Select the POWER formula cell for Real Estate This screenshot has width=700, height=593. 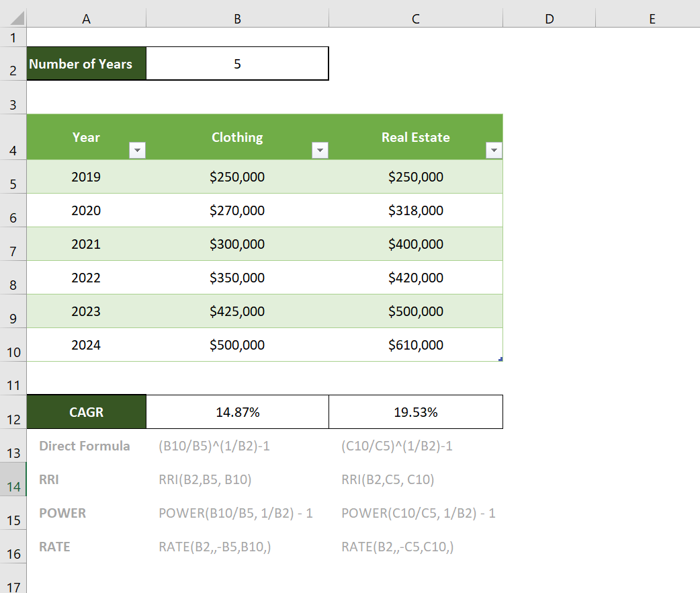(x=415, y=513)
